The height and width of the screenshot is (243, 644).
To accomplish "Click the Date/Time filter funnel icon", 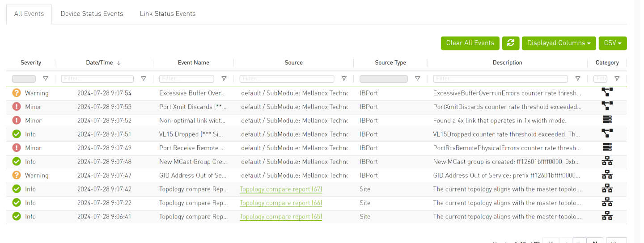I will point(144,79).
